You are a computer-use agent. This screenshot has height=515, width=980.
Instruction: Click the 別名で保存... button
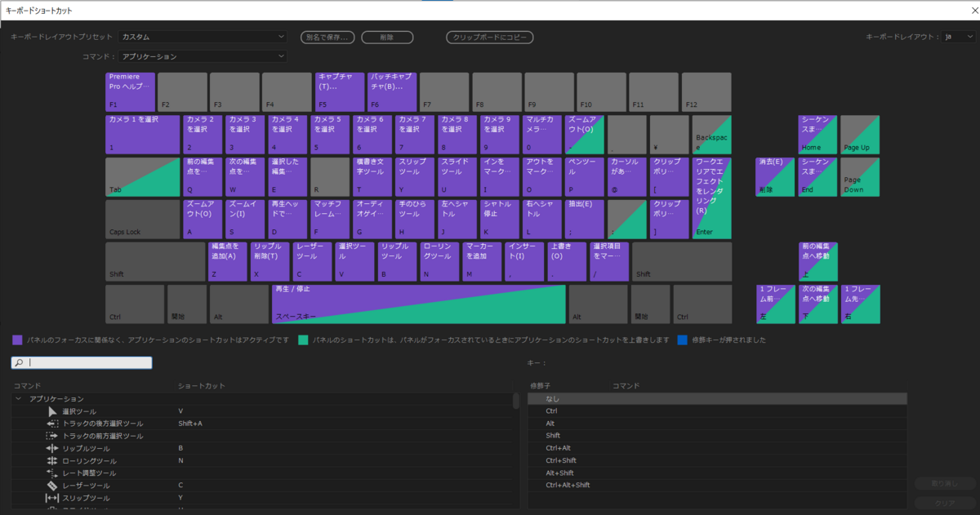(x=328, y=37)
